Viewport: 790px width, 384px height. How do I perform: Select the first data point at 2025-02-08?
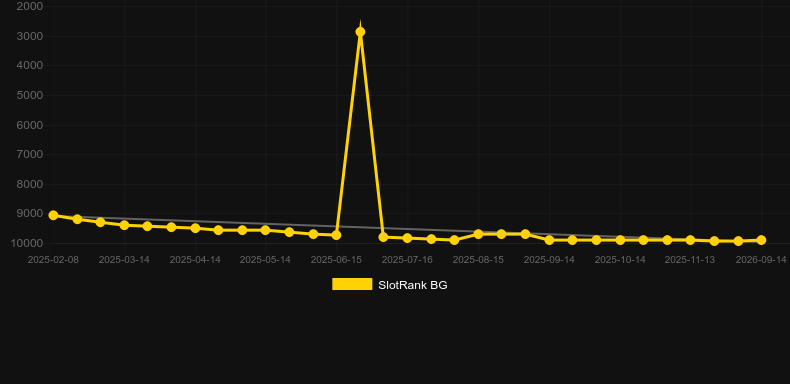click(x=53, y=215)
